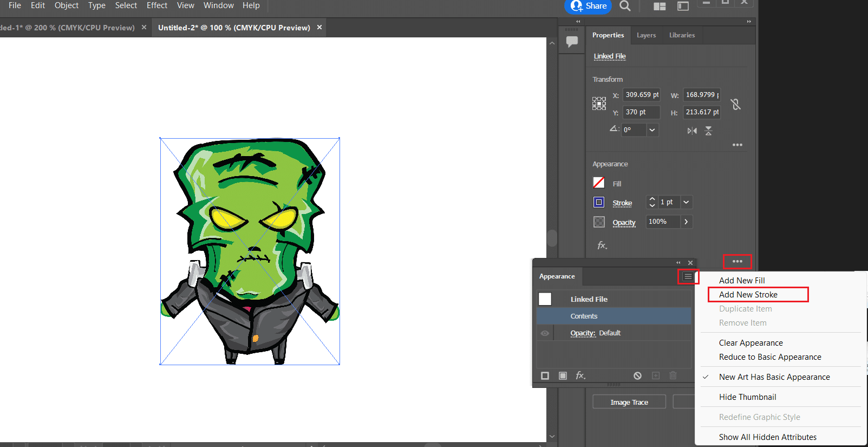Click the Y position field
Image resolution: width=868 pixels, height=447 pixels.
click(x=642, y=112)
